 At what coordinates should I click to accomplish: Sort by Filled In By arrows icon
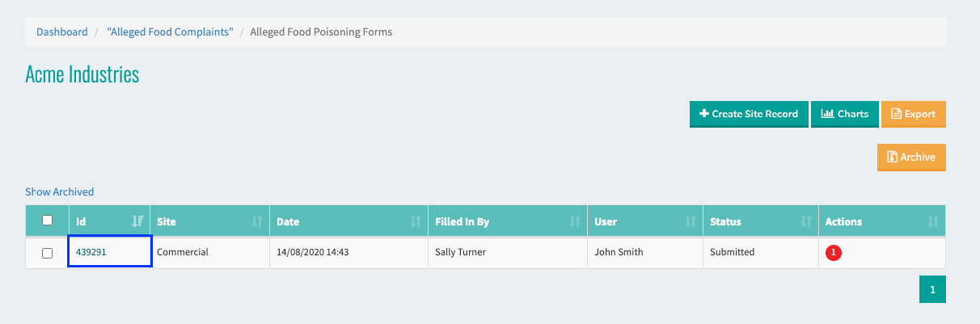coord(575,221)
